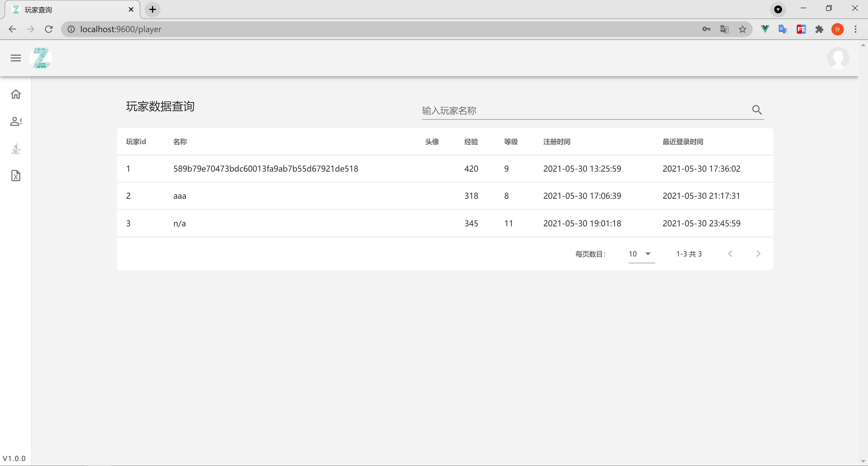Sort by 玩家id column header
Image resolution: width=868 pixels, height=466 pixels.
tap(136, 142)
